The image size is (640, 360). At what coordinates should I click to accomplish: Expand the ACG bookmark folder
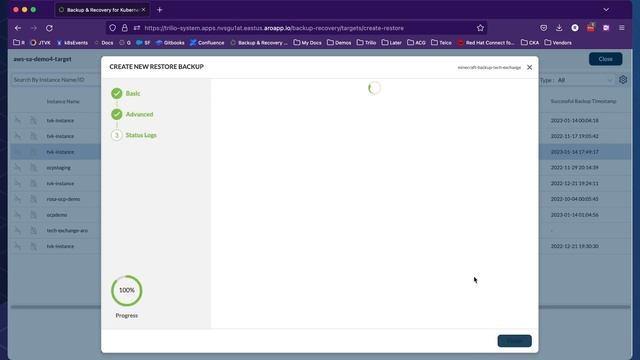pos(416,42)
